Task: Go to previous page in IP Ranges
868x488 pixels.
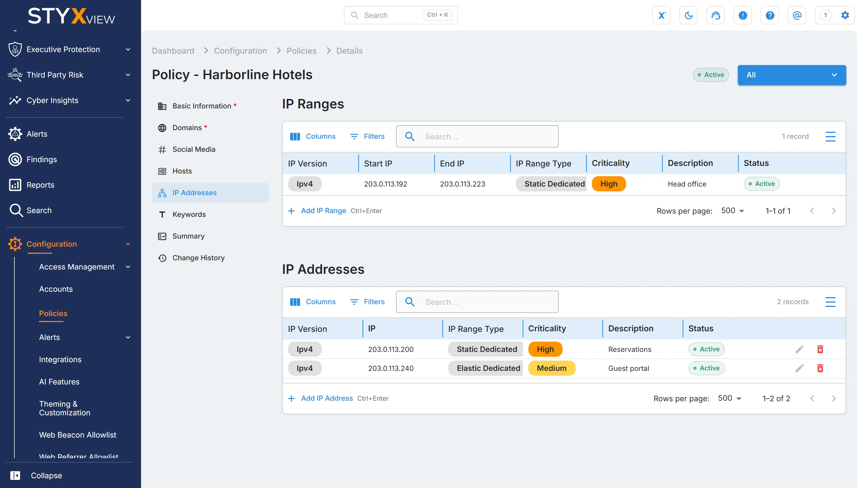Action: pos(812,211)
